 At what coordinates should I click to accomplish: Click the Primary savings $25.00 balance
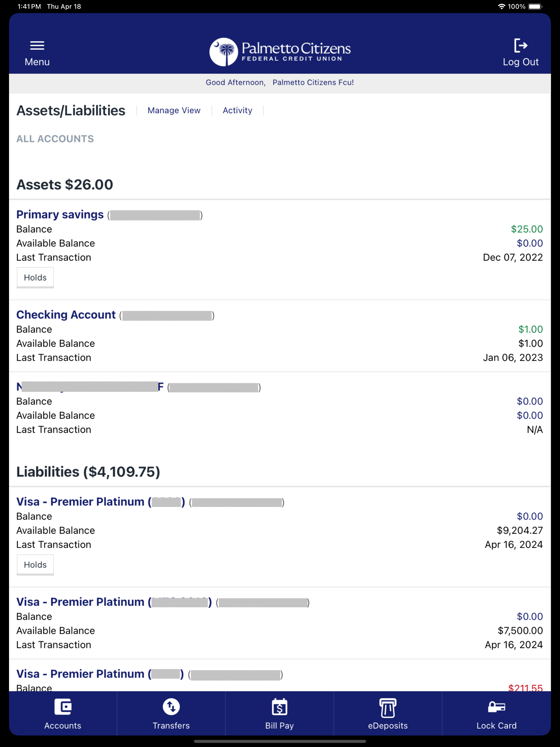click(527, 229)
